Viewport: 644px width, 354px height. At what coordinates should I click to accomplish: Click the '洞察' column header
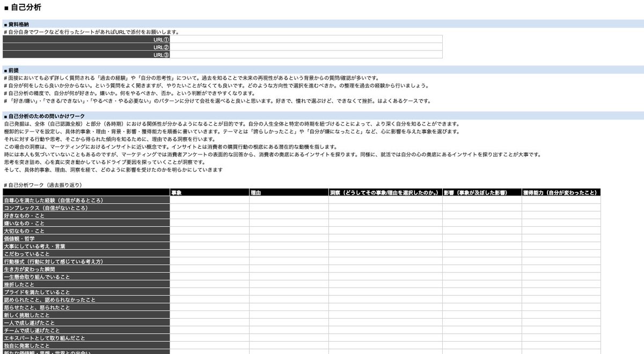[385, 192]
